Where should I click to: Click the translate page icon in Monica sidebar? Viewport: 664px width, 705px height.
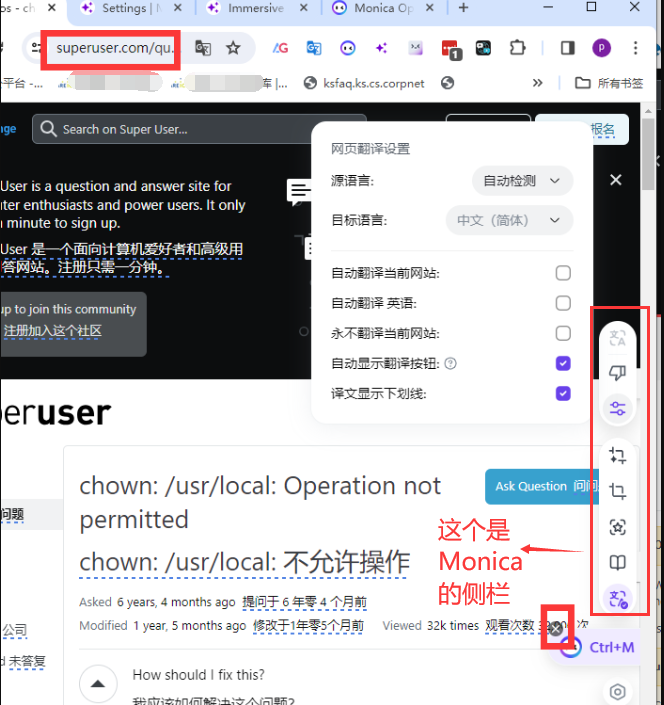point(617,338)
